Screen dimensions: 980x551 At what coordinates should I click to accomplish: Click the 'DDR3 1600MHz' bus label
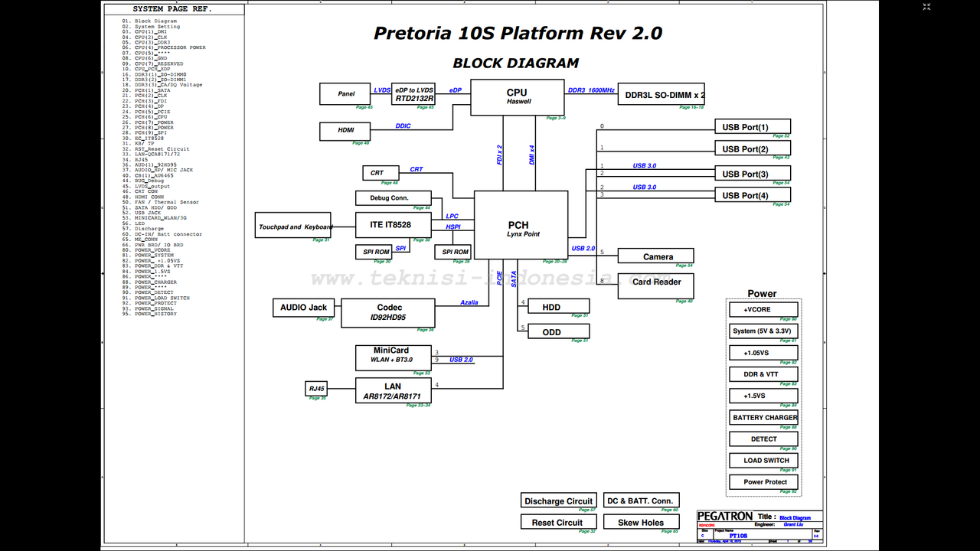pyautogui.click(x=591, y=90)
